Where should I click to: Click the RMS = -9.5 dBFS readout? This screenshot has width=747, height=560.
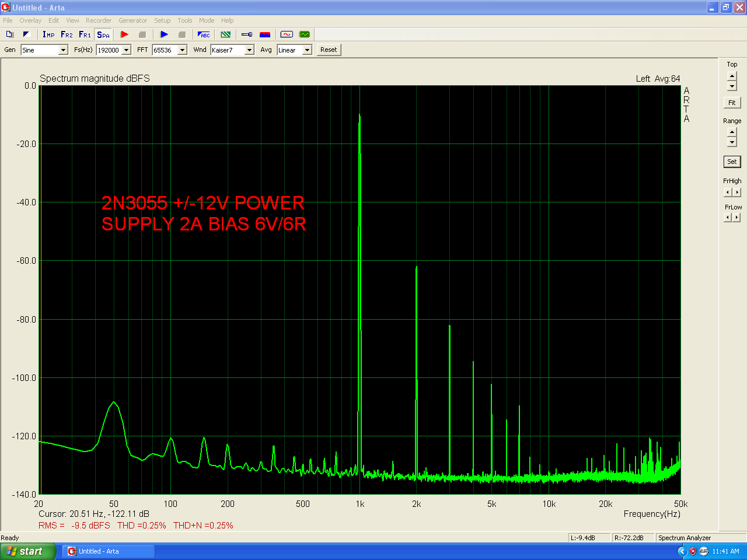click(x=74, y=526)
